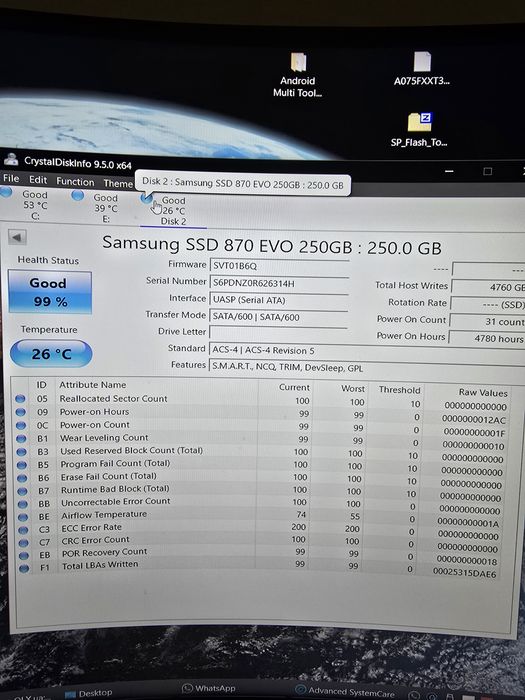Click the status dot for Power-on Hours
The image size is (525, 700).
tap(21, 412)
